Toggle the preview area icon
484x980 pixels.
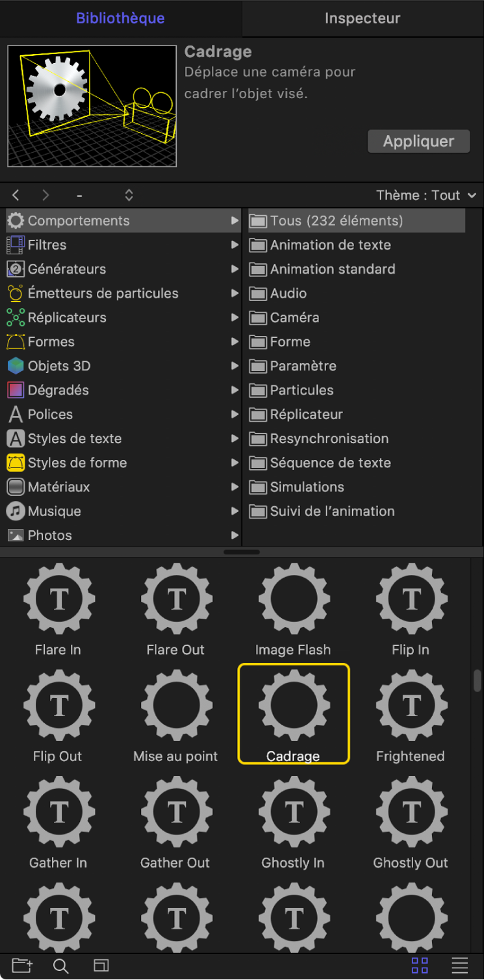point(101,966)
